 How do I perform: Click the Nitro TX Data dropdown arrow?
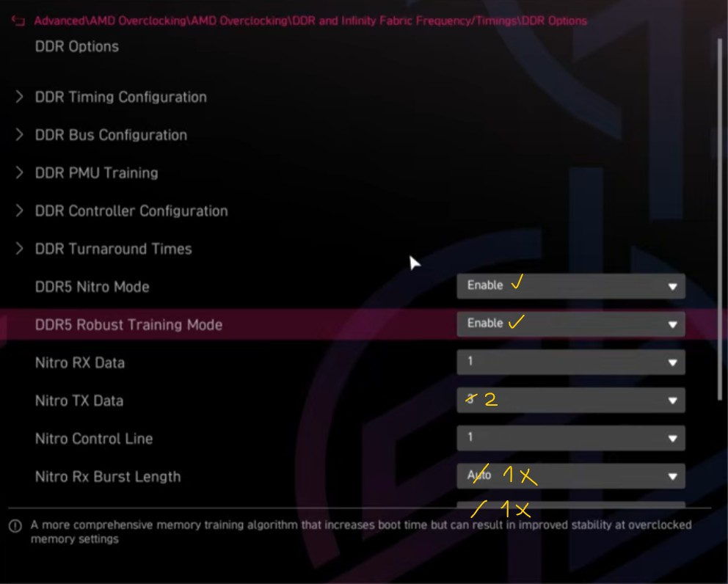[x=672, y=400]
